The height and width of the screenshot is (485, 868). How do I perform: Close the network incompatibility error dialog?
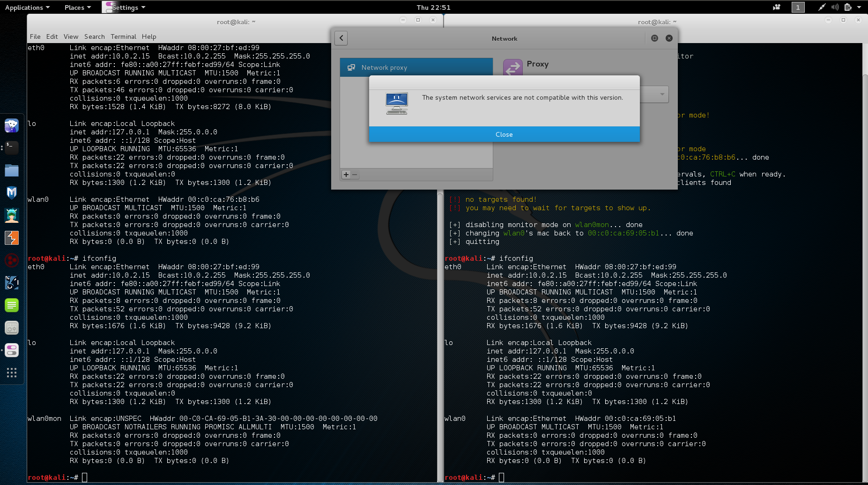tap(504, 134)
